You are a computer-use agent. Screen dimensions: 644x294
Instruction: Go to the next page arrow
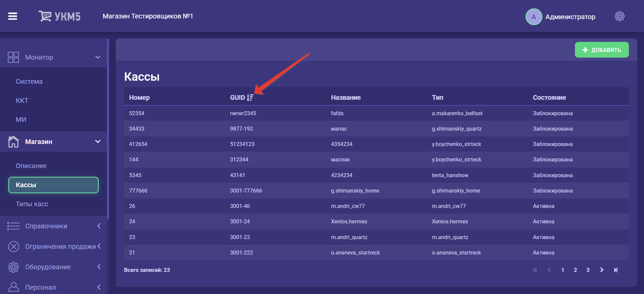pos(602,270)
